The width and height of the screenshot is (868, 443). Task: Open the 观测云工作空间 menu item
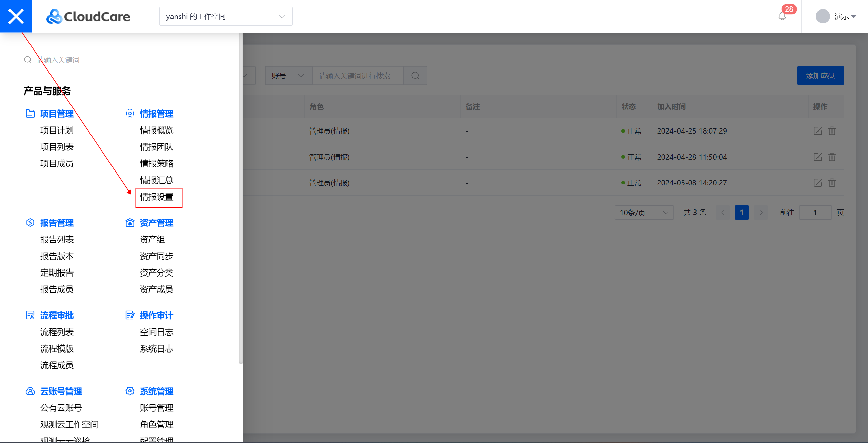coord(69,425)
